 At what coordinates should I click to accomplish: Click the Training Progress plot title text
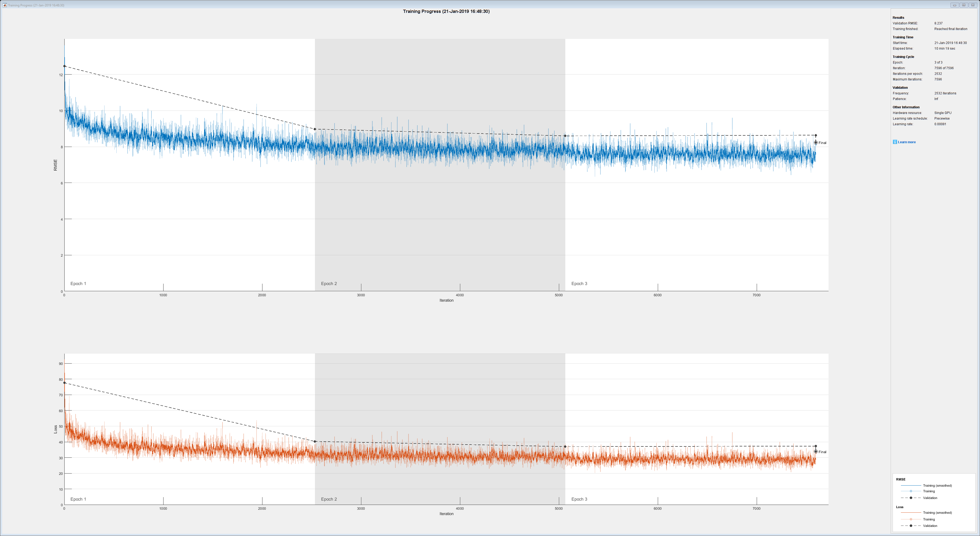pos(446,12)
